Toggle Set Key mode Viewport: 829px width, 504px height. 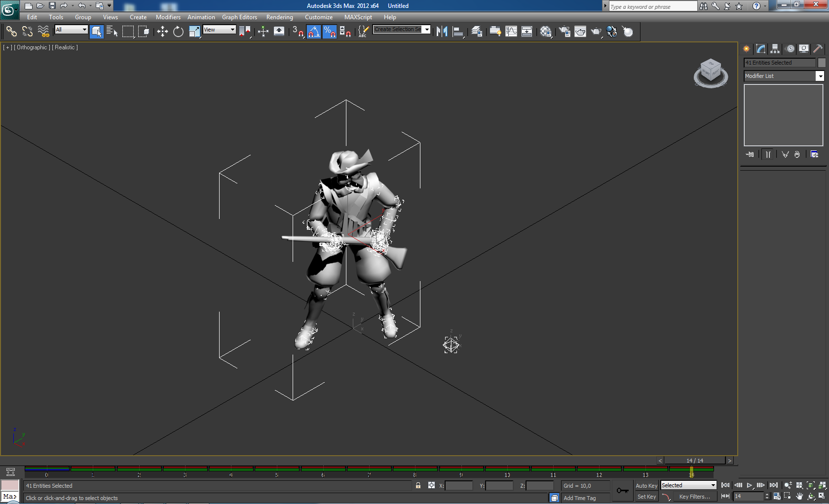coord(646,497)
